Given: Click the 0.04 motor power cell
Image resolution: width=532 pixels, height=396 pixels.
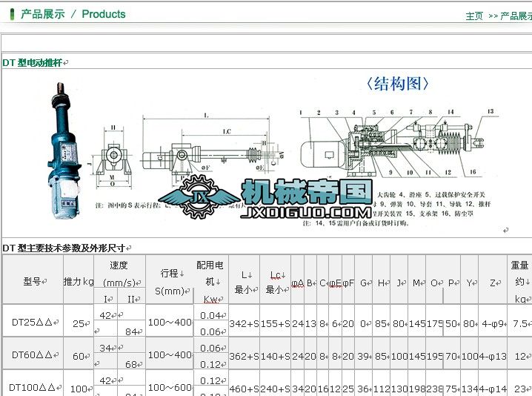Looking at the screenshot, I should [x=211, y=314].
